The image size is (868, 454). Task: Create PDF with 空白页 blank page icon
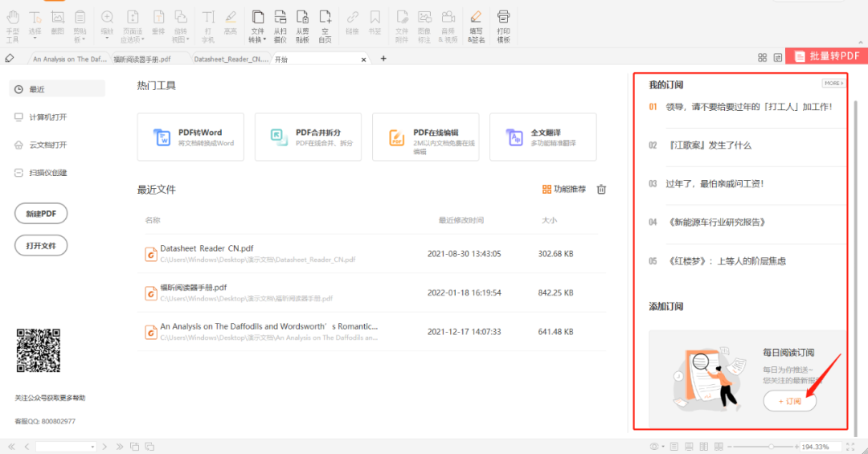point(325,22)
